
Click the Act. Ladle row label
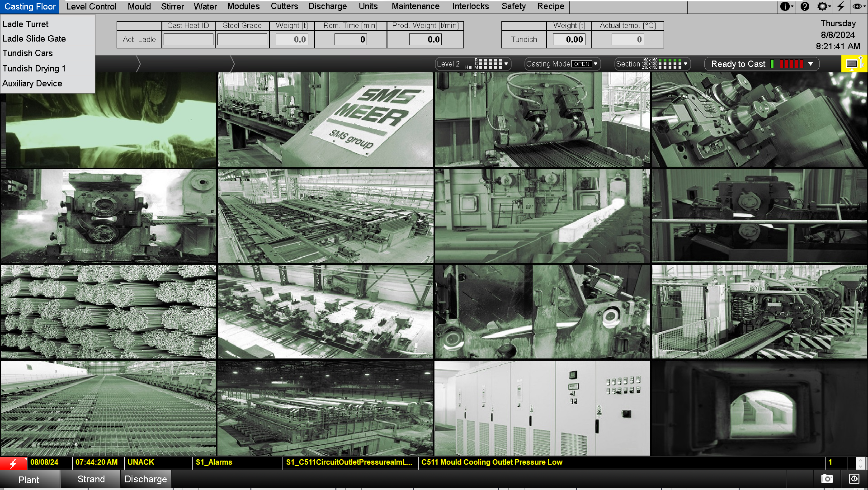139,39
